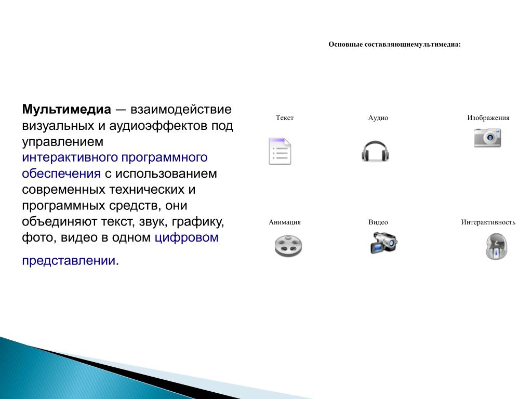
Task: Click the label 'Аудио'
Action: pos(378,118)
